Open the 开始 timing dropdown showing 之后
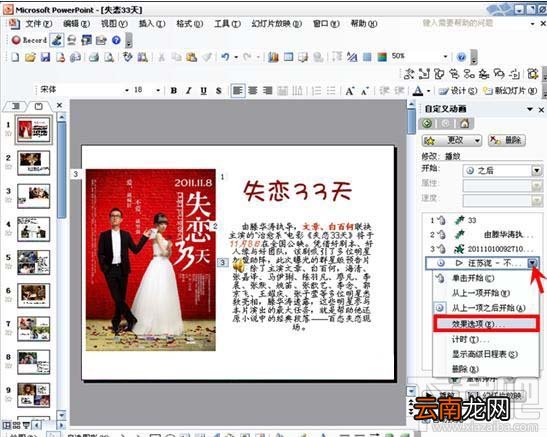 537,171
